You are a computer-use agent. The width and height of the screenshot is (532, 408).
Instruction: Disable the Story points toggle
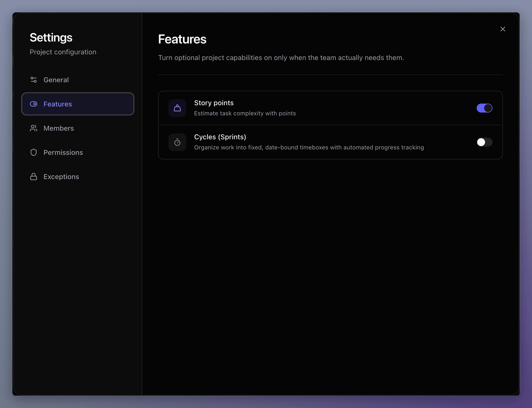(484, 108)
